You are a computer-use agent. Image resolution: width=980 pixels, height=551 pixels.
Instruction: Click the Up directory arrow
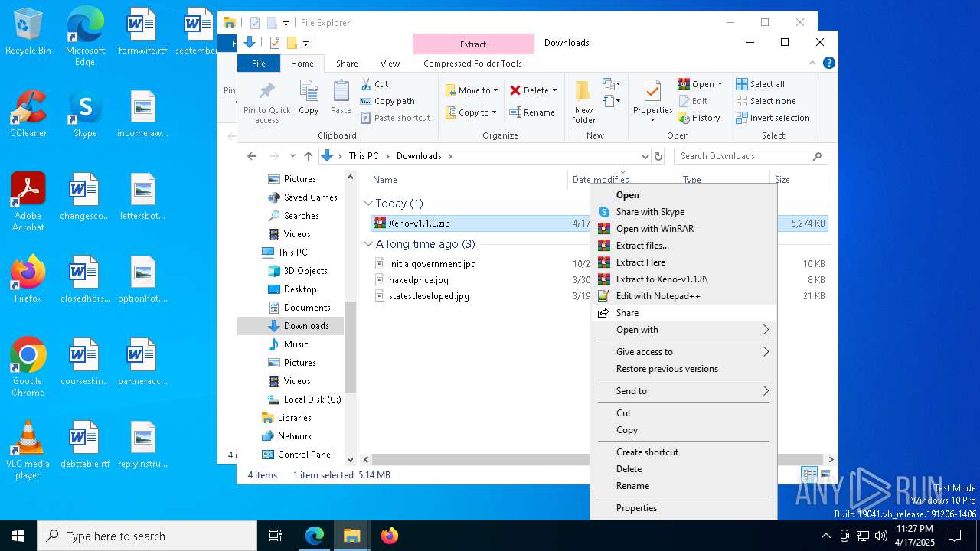(x=309, y=156)
